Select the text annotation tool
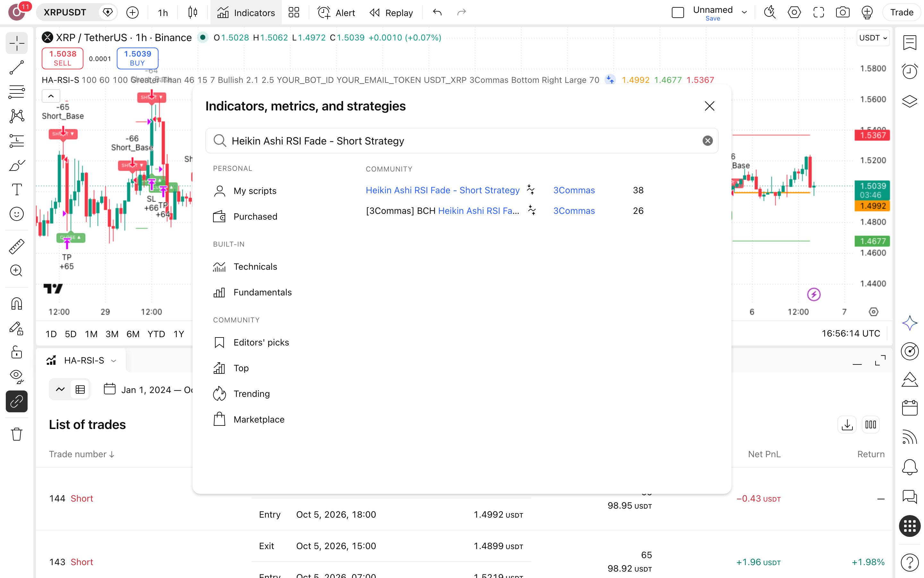The height and width of the screenshot is (578, 924). pyautogui.click(x=16, y=189)
